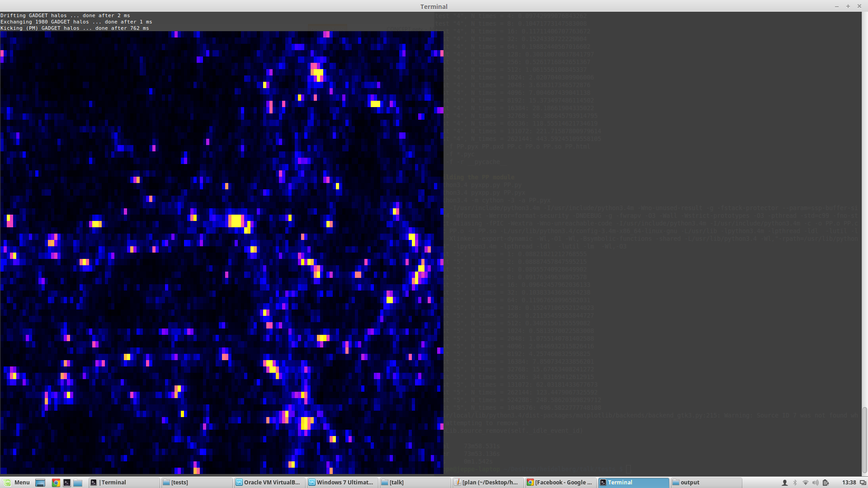The width and height of the screenshot is (868, 488).
Task: Click the window list icon at panel end
Action: click(863, 483)
